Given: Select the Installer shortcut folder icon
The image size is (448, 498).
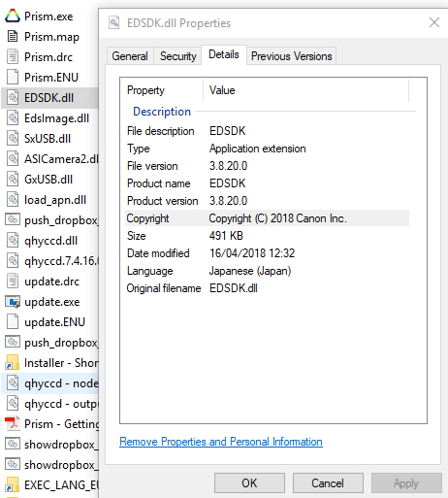Looking at the screenshot, I should pos(13,363).
